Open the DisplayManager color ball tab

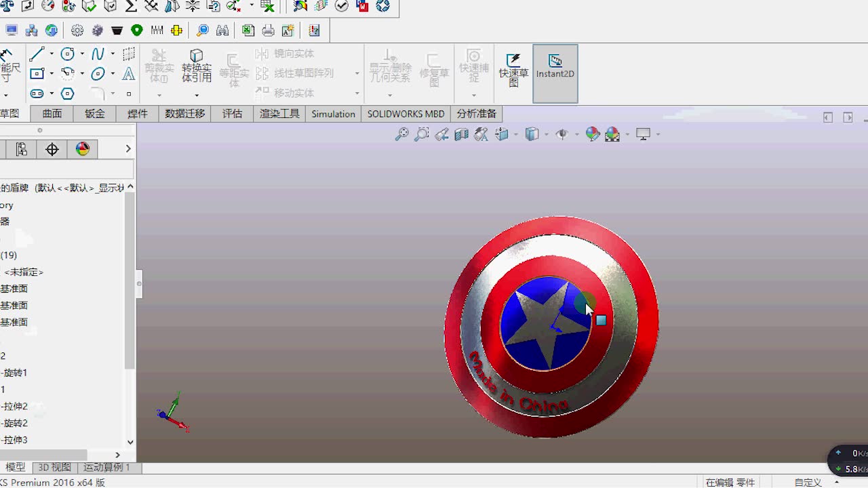(x=83, y=149)
